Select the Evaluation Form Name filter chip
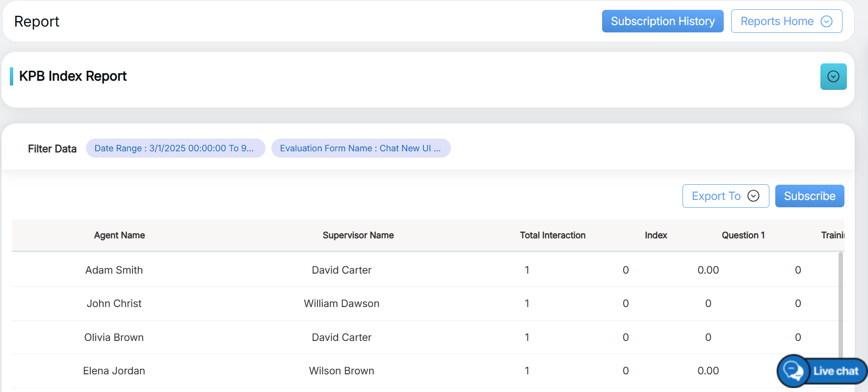The width and height of the screenshot is (868, 392). tap(361, 148)
